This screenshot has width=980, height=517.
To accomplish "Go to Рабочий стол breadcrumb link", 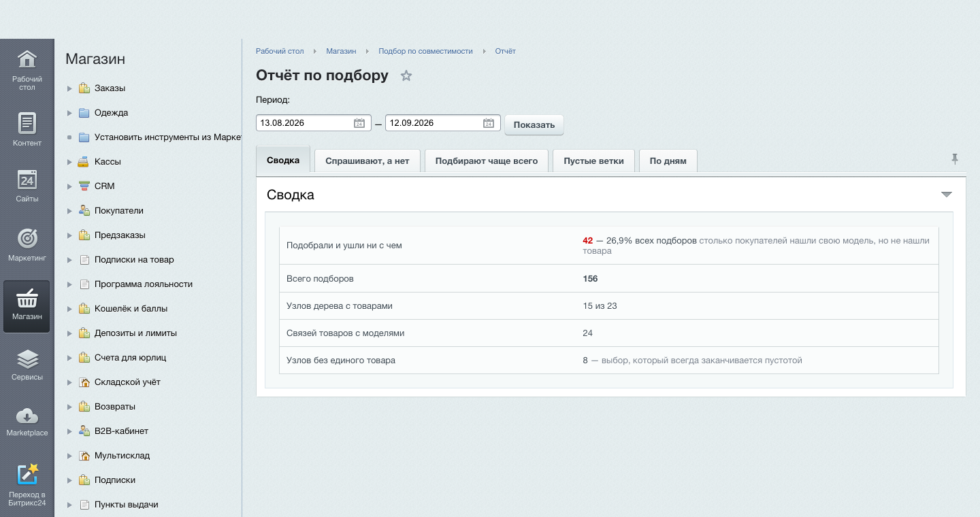I will coord(280,51).
